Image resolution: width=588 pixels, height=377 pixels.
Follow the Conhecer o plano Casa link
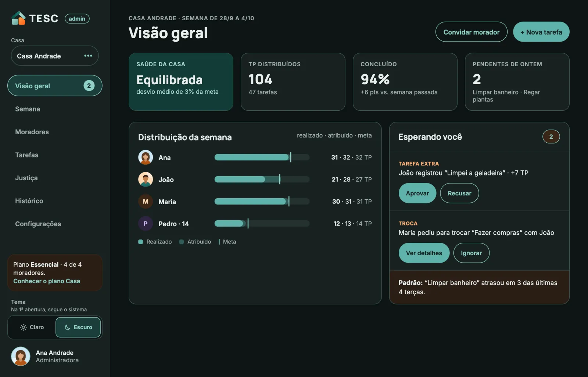(x=47, y=281)
